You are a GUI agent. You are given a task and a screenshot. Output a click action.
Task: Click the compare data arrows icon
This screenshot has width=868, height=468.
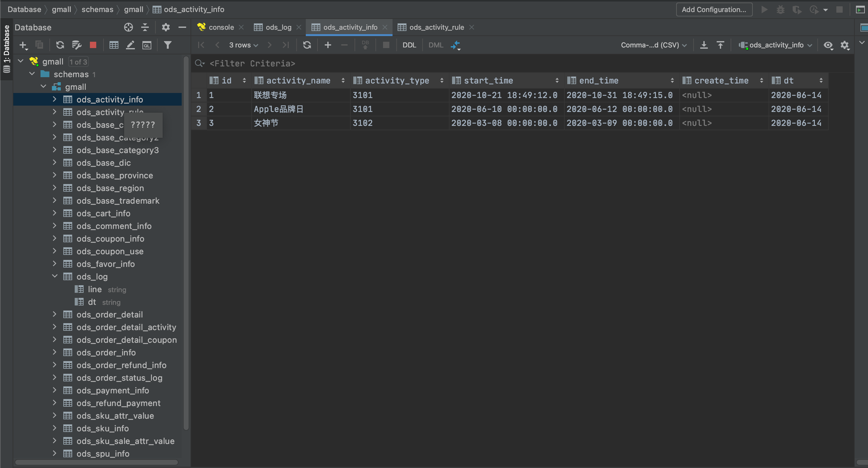(x=456, y=45)
